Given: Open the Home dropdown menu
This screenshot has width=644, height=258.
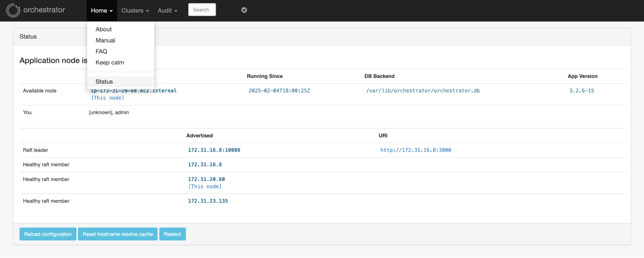Looking at the screenshot, I should tap(101, 11).
